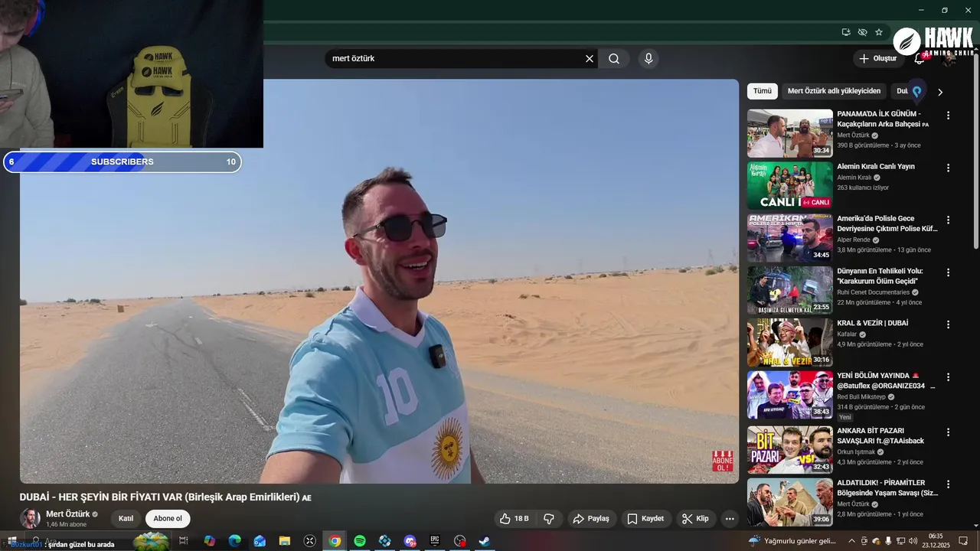The image size is (980, 551).
Task: Click the Mert Öztürk channel name
Action: click(67, 514)
